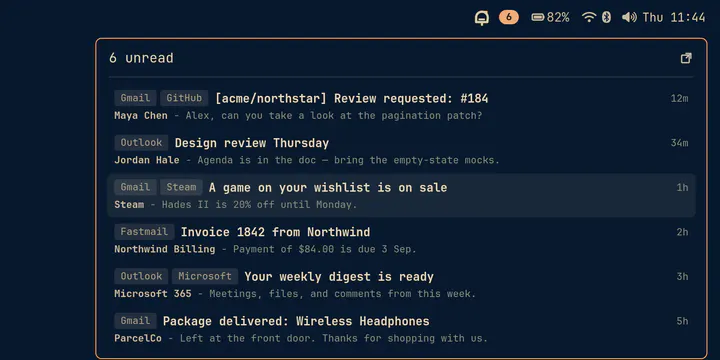Click the 'Left at the front door' preview

[334, 338]
